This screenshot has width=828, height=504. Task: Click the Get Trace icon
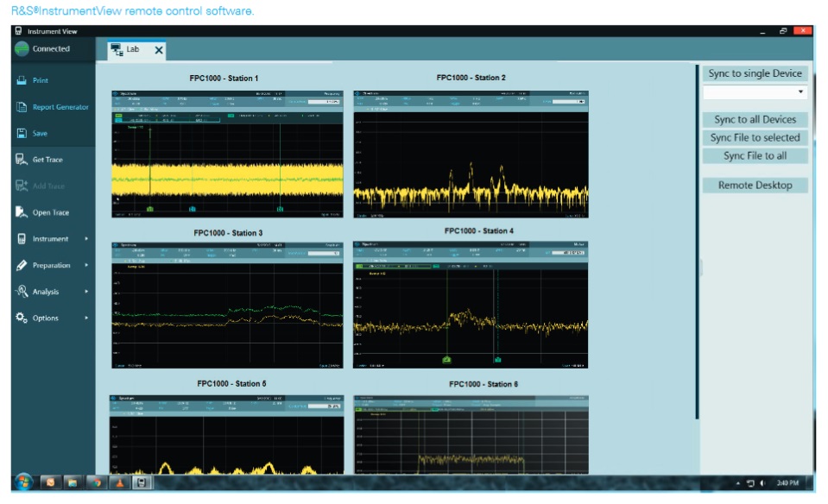point(21,160)
